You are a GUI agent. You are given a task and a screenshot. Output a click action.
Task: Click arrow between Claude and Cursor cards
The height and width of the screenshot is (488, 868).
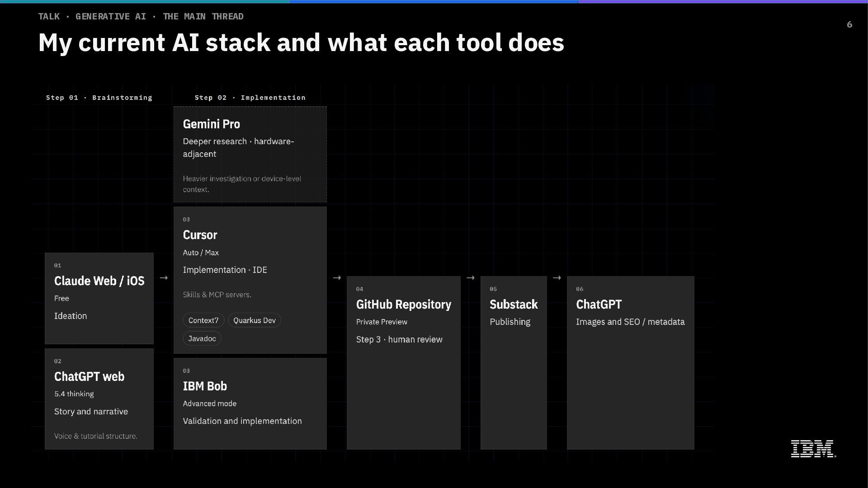[164, 278]
